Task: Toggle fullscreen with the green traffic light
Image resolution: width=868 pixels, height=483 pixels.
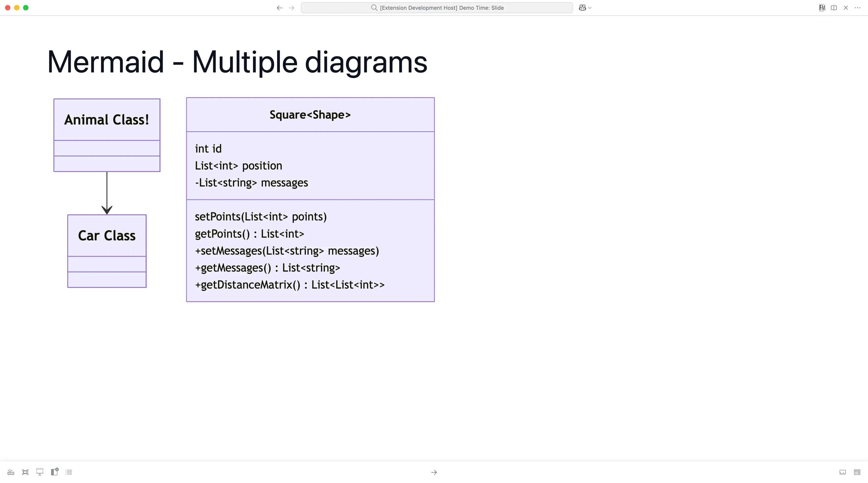Action: click(26, 7)
